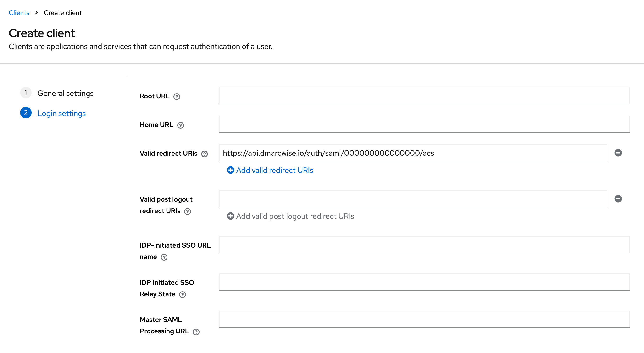Viewport: 644px width, 353px height.
Task: Remove the dmarcwise redirect URI entry
Action: (618, 153)
